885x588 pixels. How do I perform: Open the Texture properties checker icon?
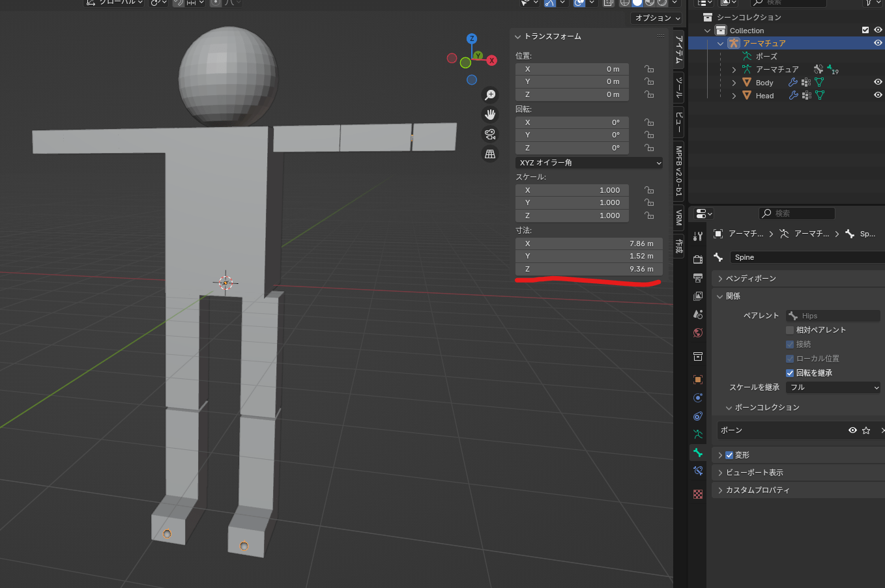pyautogui.click(x=698, y=494)
